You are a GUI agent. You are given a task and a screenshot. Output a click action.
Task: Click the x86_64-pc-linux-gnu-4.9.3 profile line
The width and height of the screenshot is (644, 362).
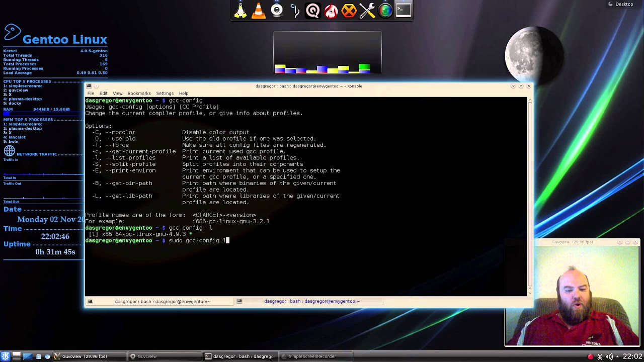[x=140, y=234]
